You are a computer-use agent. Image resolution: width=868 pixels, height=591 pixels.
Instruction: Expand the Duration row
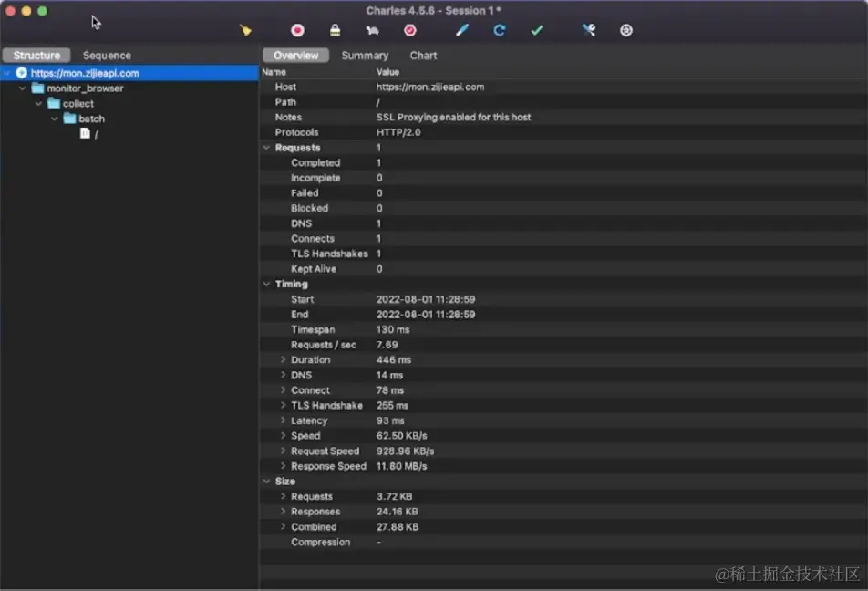(283, 359)
